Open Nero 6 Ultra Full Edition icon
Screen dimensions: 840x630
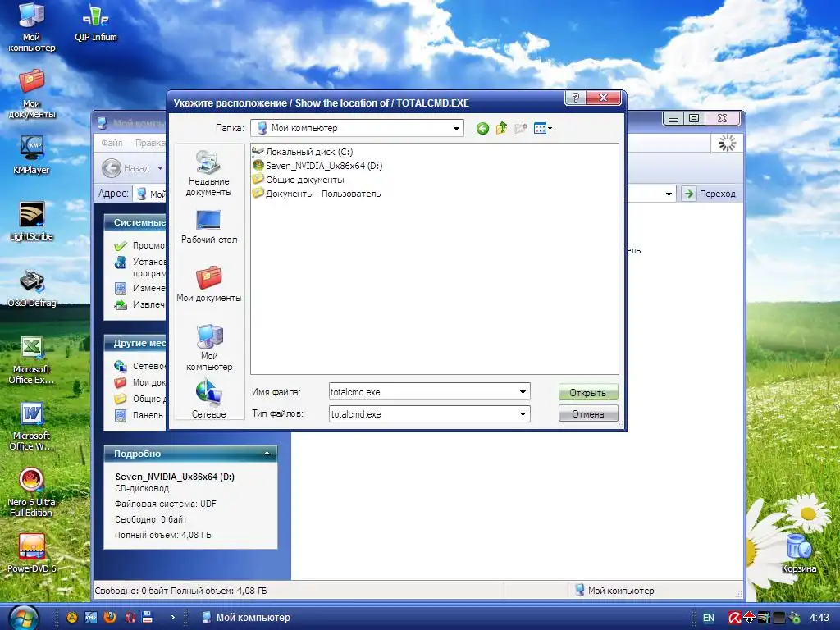(32, 492)
